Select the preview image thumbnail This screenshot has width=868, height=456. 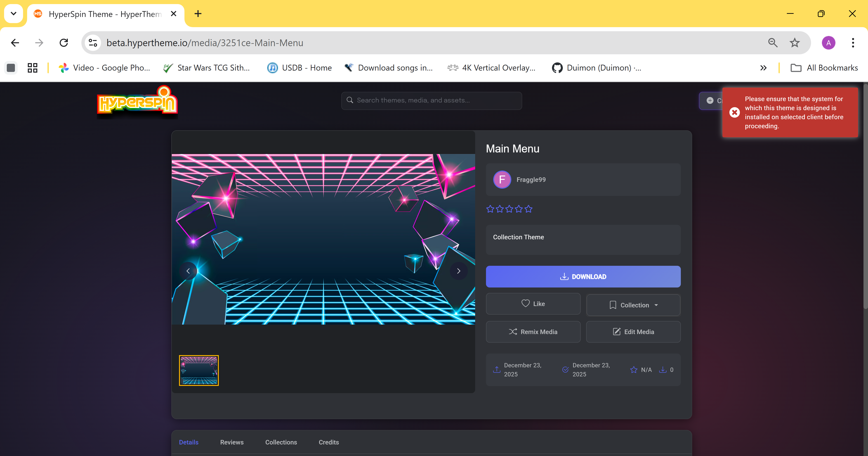199,370
